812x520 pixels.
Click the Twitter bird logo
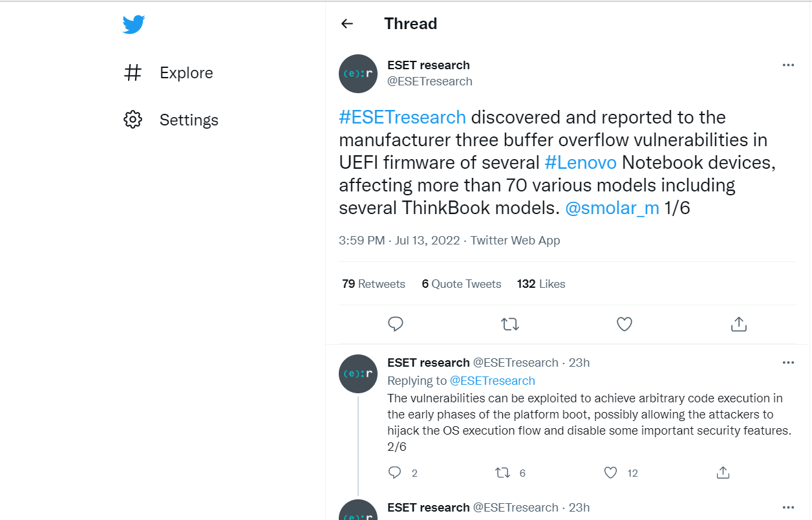134,25
